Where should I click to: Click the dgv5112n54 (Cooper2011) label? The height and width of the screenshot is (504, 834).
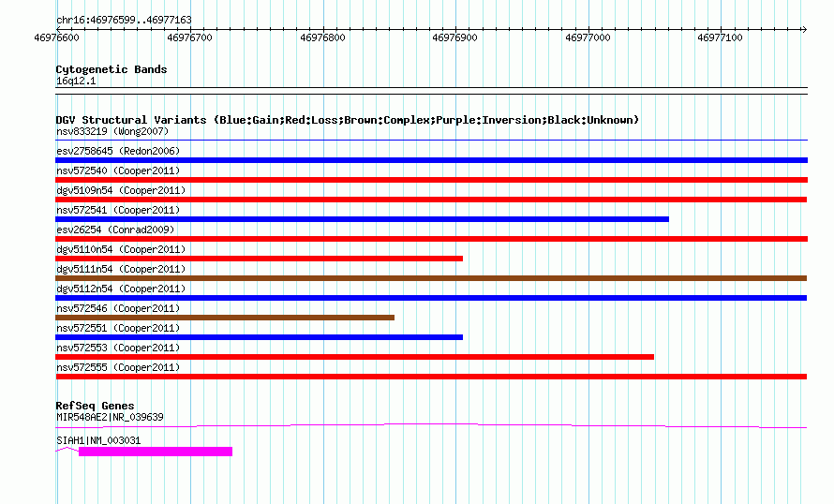[121, 289]
